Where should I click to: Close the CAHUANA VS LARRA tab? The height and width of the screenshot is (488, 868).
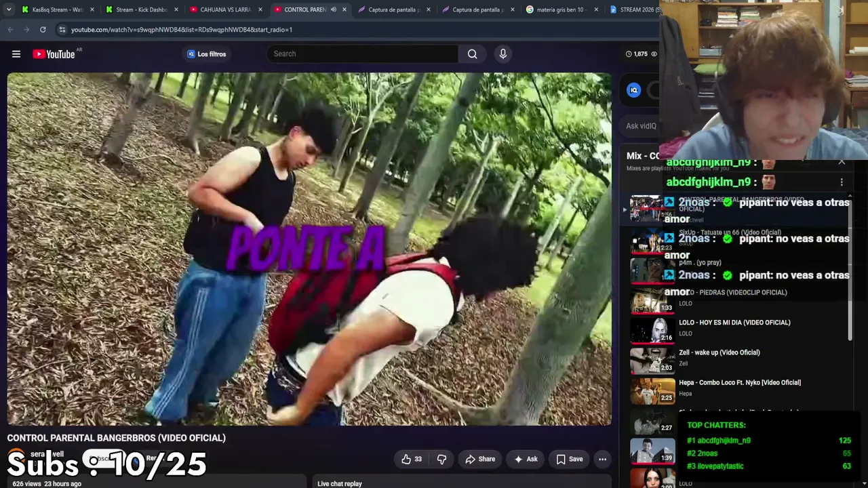click(260, 9)
